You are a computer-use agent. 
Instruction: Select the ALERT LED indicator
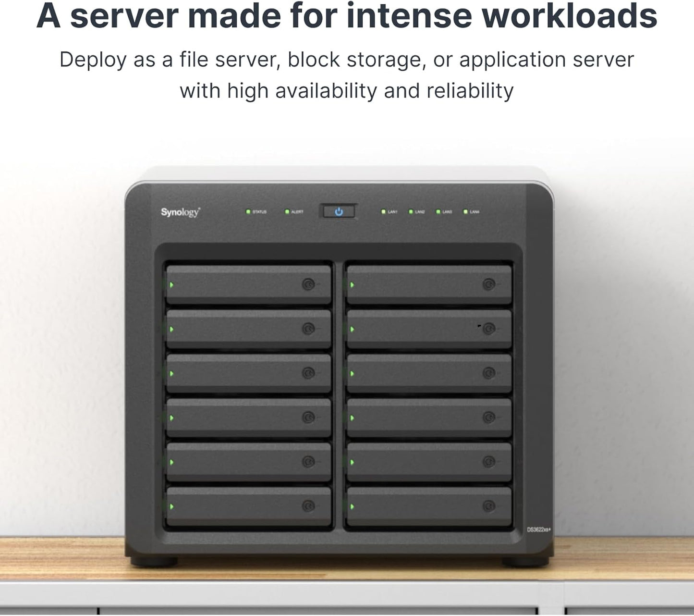coord(287,211)
